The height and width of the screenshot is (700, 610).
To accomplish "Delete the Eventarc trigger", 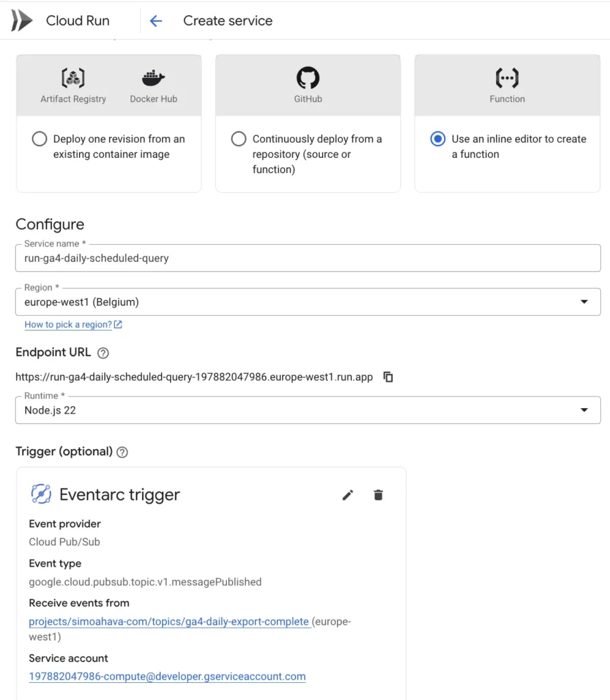I will [378, 495].
